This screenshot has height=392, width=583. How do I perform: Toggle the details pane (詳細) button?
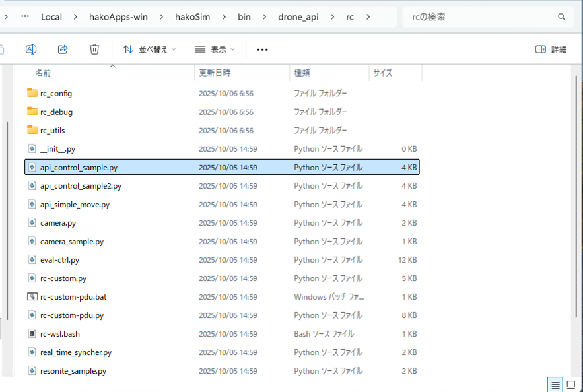(x=551, y=49)
